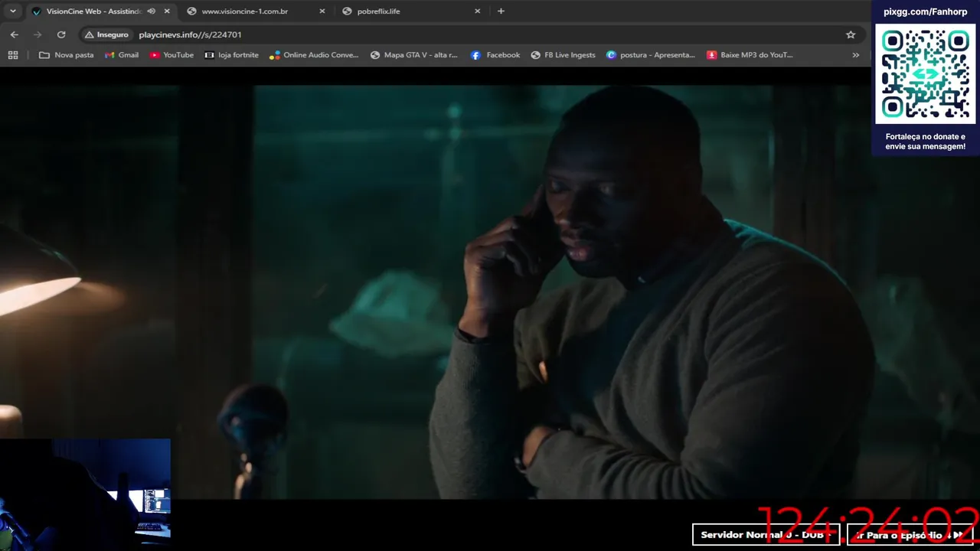The width and height of the screenshot is (980, 551).
Task: Switch to the VisionCine Web tab
Action: tap(93, 11)
